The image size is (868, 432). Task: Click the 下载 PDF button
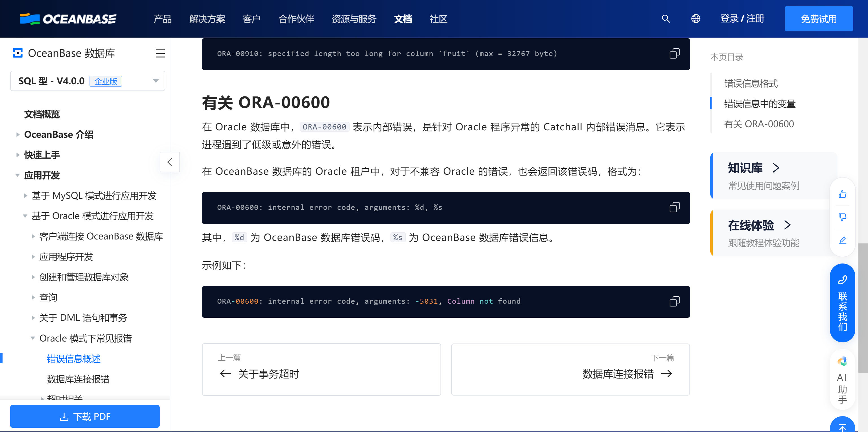tap(85, 416)
